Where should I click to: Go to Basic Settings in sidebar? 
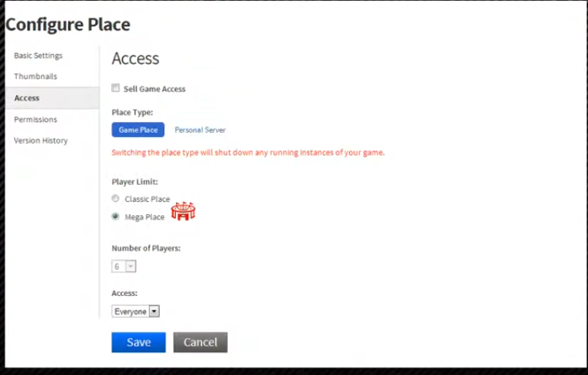click(38, 55)
